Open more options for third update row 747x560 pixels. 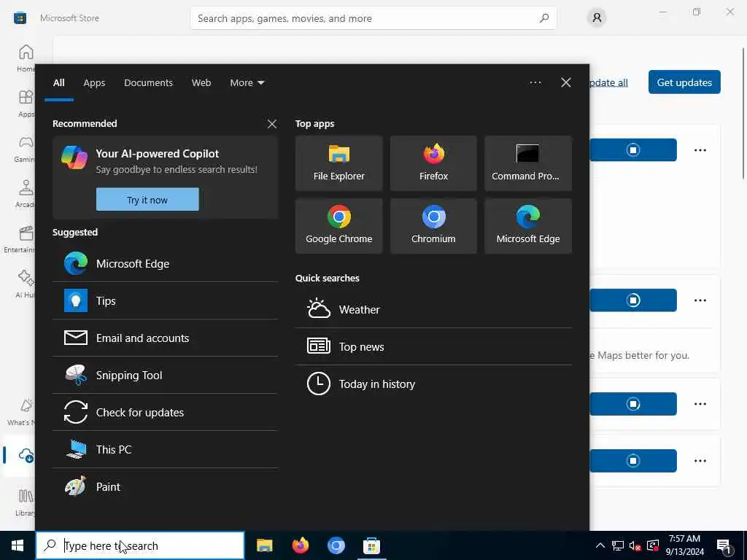pos(700,404)
